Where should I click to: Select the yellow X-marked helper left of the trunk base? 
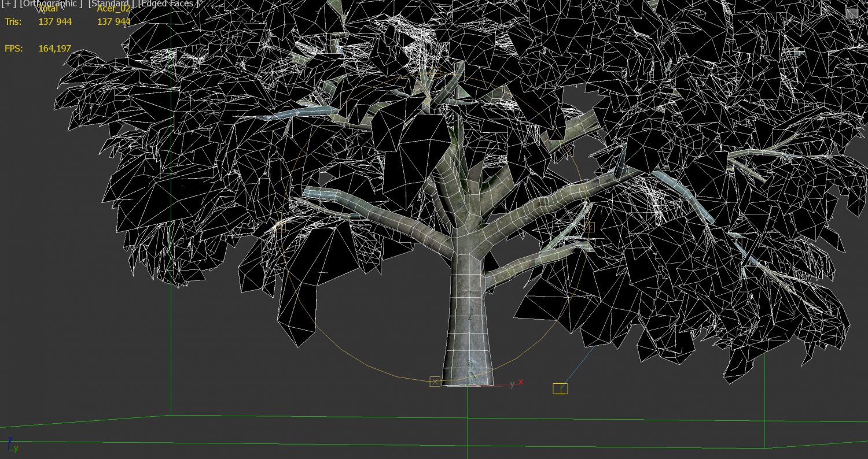coord(435,382)
